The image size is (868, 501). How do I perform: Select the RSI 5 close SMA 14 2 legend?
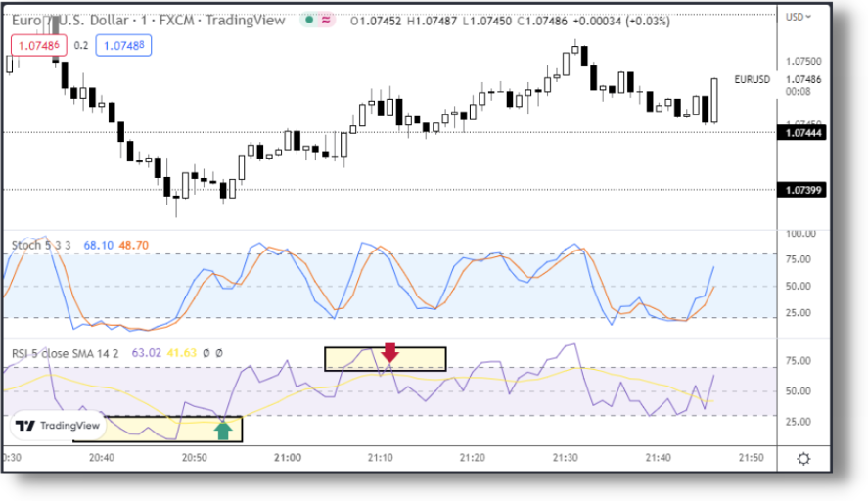66,353
